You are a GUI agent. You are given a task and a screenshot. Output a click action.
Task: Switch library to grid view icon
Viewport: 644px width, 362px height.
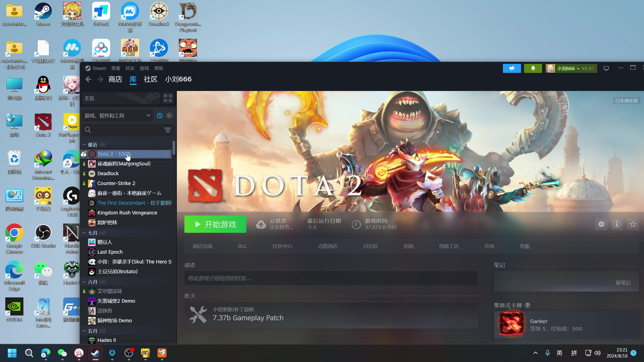point(168,98)
